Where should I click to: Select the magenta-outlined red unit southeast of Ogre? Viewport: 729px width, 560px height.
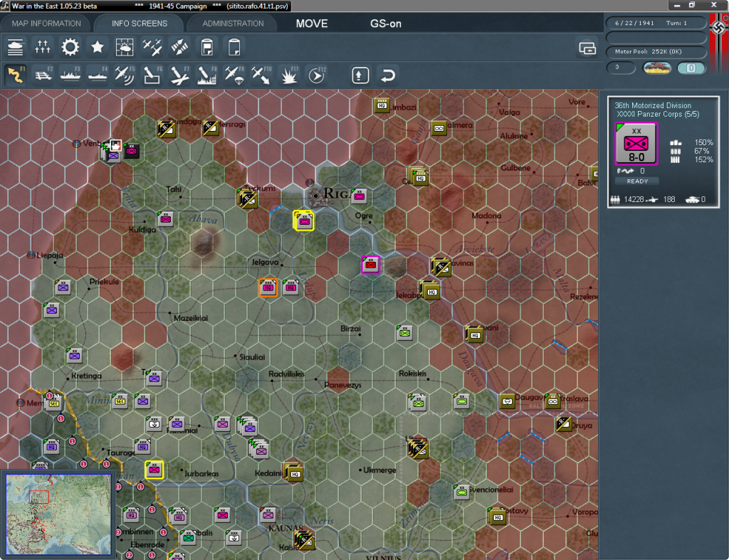[370, 265]
